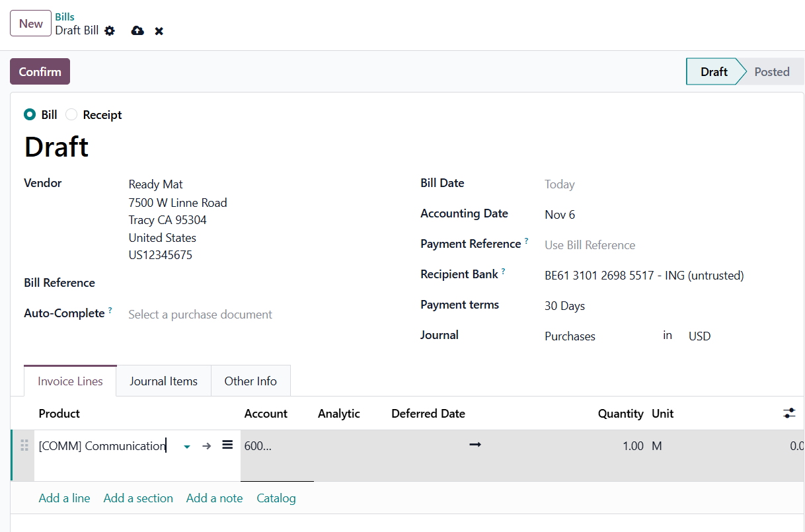Click the hamburger description icon on product line
This screenshot has width=805, height=532.
pos(227,445)
